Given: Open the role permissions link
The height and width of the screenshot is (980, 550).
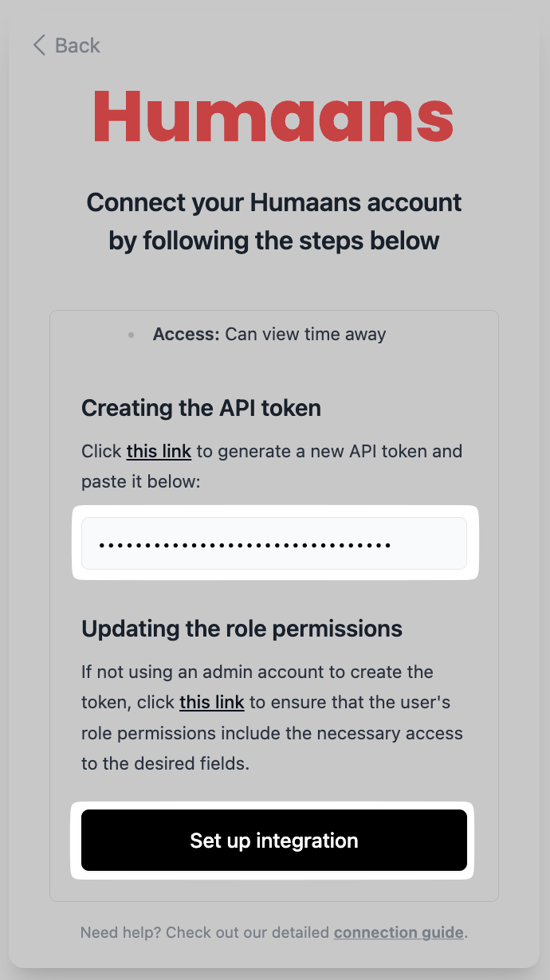Looking at the screenshot, I should point(211,702).
